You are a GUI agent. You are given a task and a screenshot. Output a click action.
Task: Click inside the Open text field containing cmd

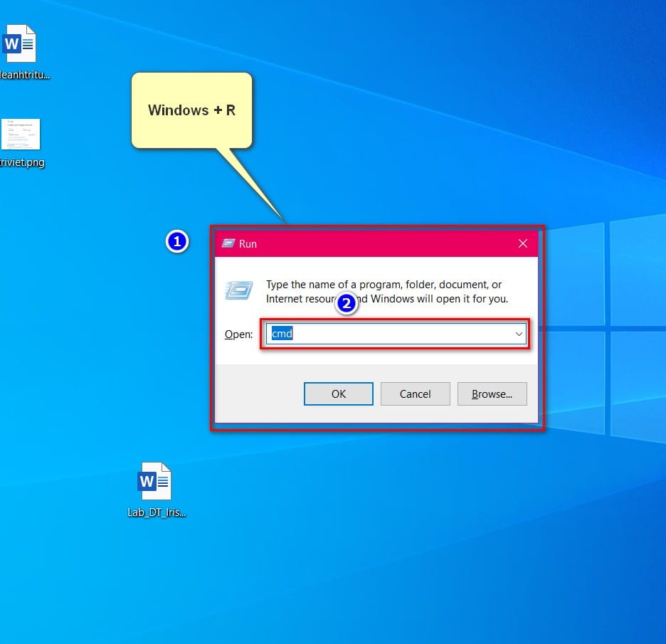[x=396, y=334]
